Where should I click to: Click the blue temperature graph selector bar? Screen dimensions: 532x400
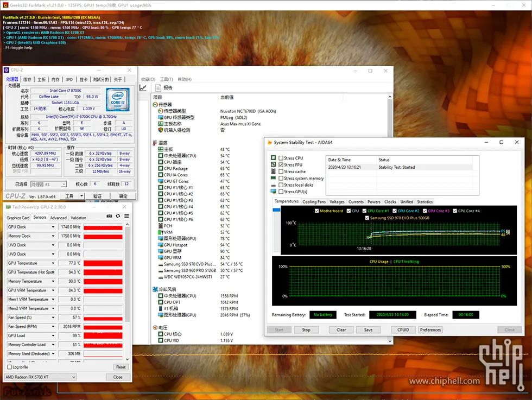(x=276, y=210)
